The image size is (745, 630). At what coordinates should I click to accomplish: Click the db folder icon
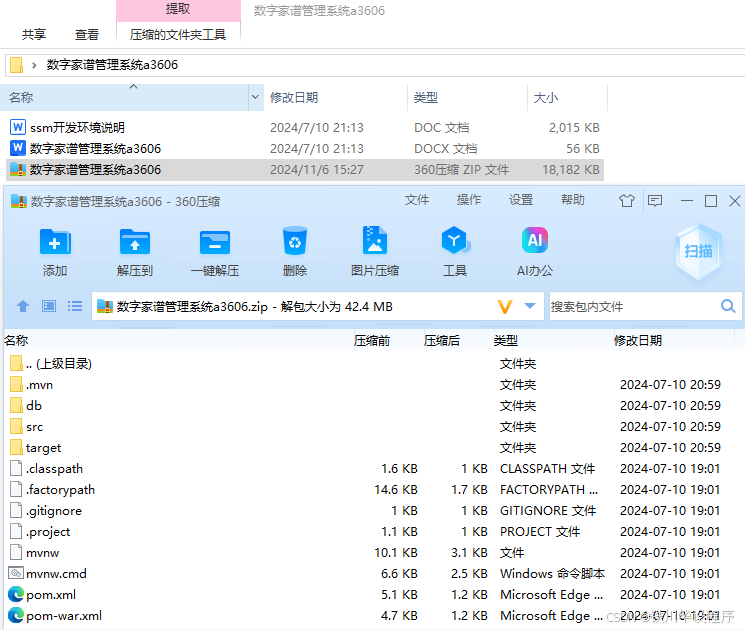[16, 405]
